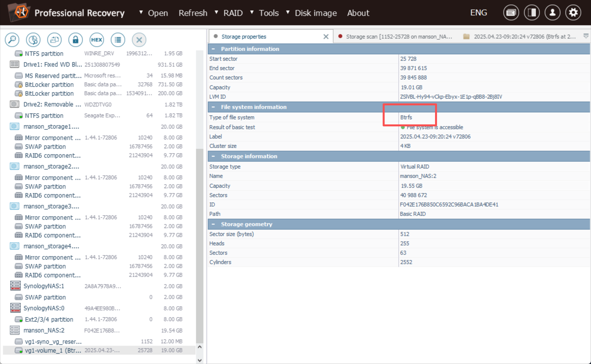Image resolution: width=591 pixels, height=364 pixels.
Task: Click the round X close-storage icon
Action: (139, 40)
